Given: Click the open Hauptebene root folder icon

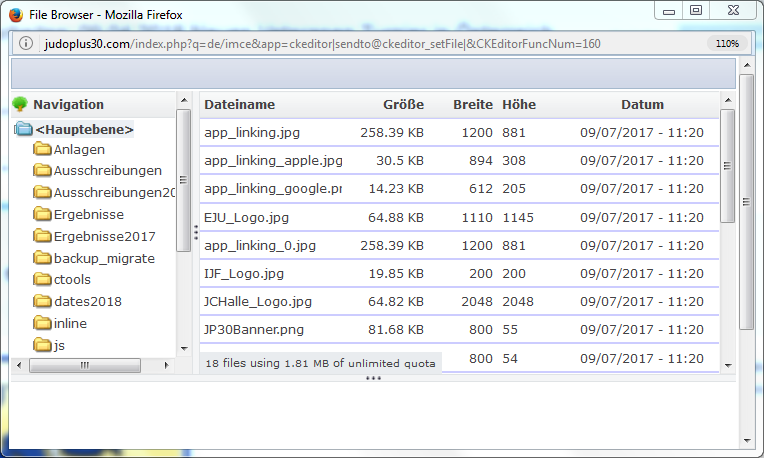Looking at the screenshot, I should pyautogui.click(x=24, y=129).
